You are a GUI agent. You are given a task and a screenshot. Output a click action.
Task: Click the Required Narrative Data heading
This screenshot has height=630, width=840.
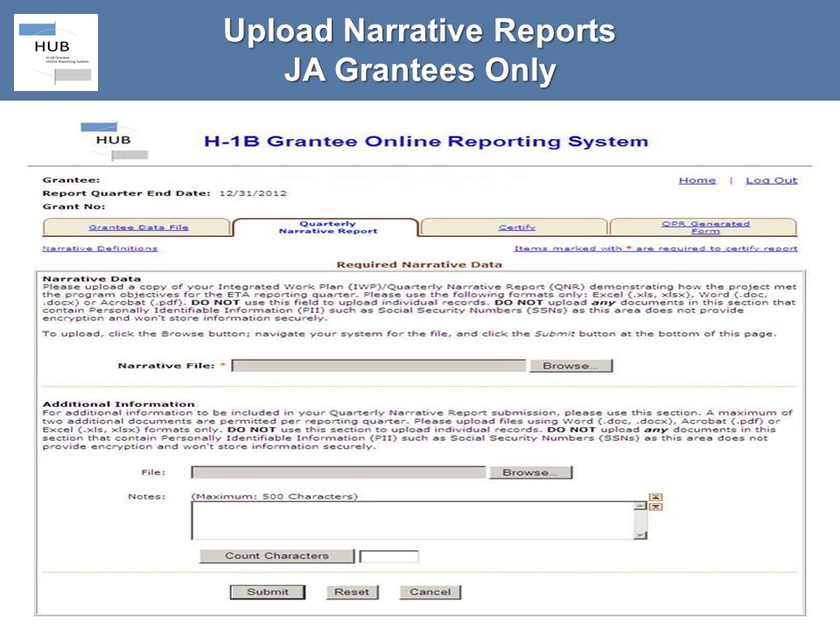419,264
